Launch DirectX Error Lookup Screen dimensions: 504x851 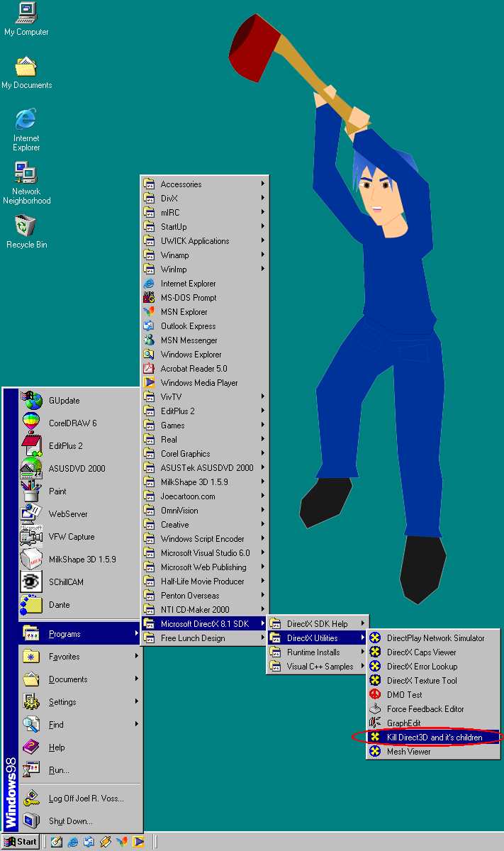pos(433,667)
